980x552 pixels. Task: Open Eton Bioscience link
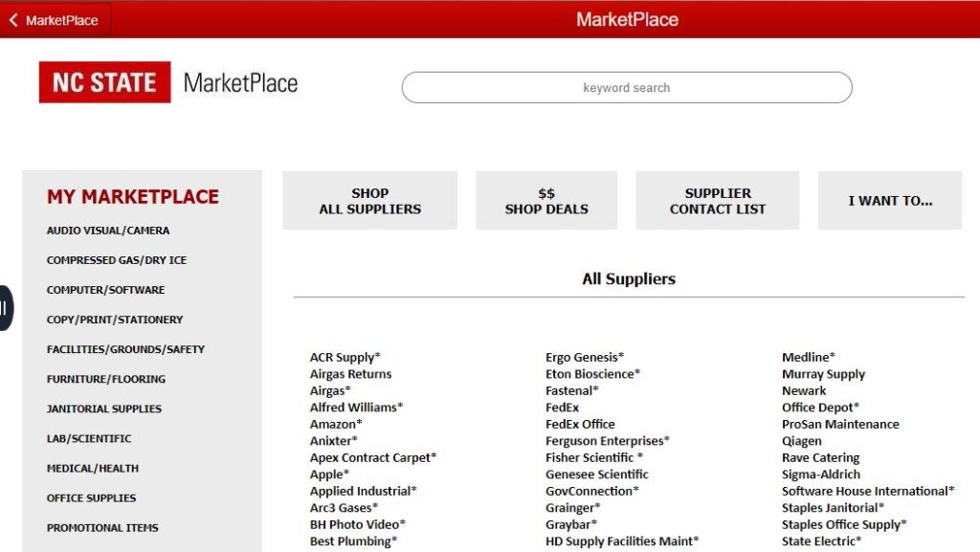click(x=592, y=374)
